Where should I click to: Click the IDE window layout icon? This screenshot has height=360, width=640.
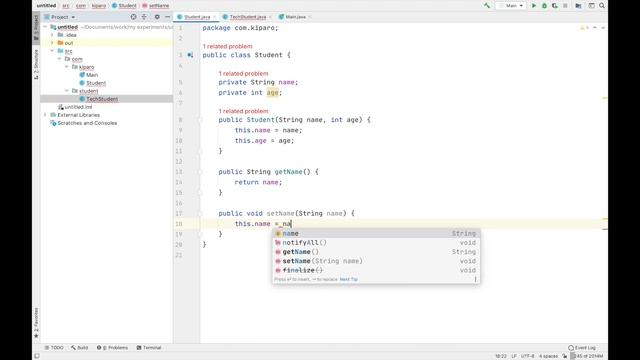click(591, 6)
